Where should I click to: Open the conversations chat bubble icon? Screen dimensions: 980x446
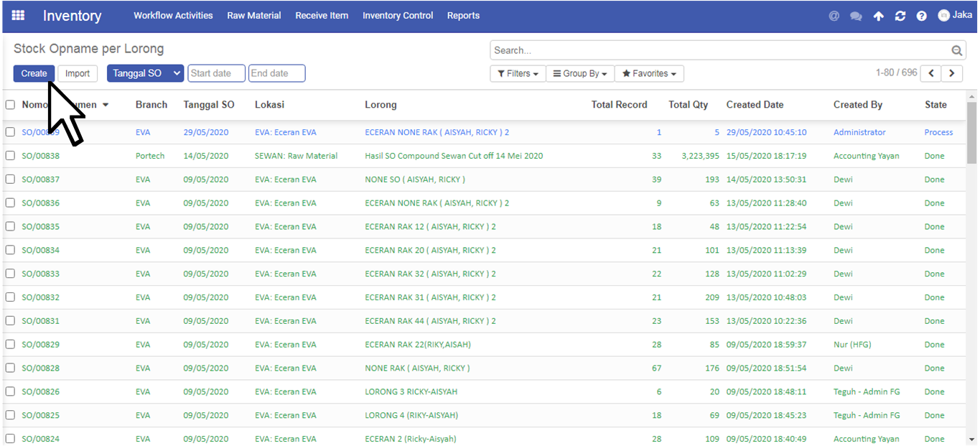click(x=856, y=16)
